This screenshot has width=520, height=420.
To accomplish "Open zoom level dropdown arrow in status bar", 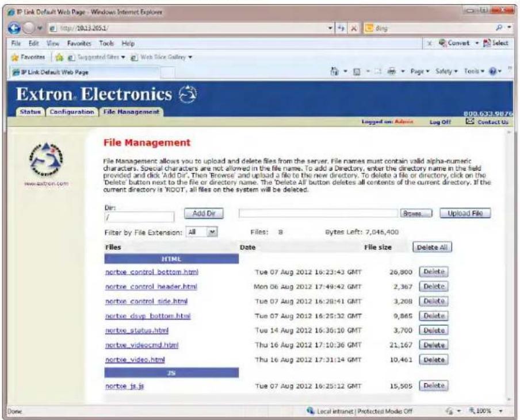I will (x=500, y=411).
